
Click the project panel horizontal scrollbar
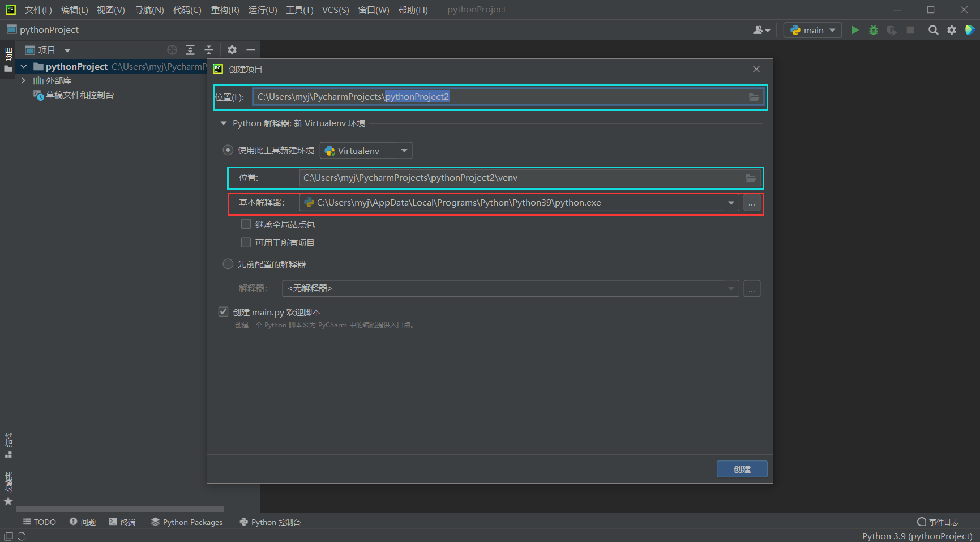coord(120,509)
